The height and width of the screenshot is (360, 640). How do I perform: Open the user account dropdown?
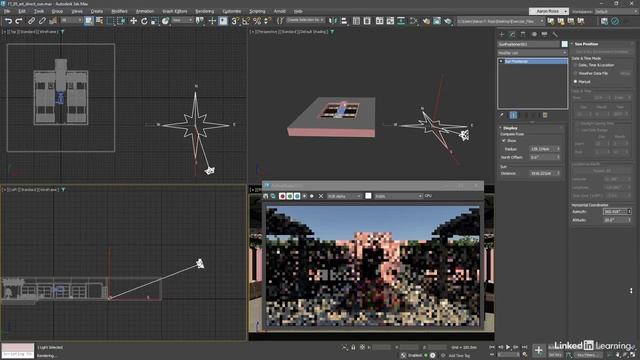click(x=549, y=11)
